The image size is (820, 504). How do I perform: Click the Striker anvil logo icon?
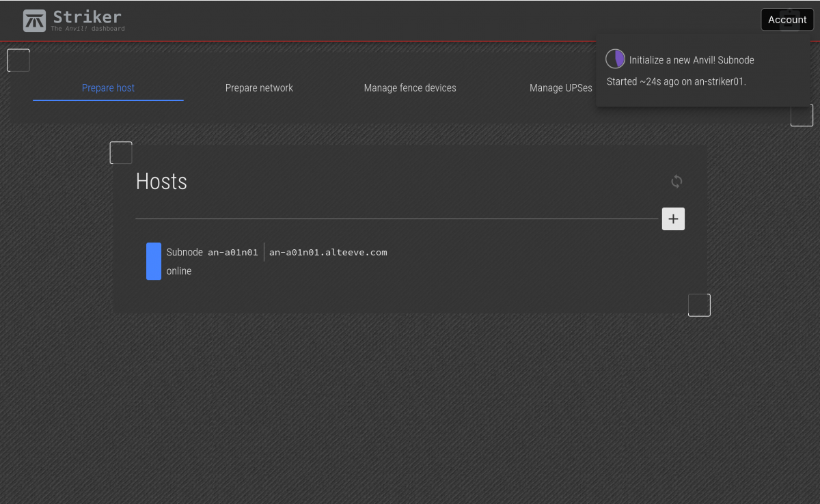[34, 20]
